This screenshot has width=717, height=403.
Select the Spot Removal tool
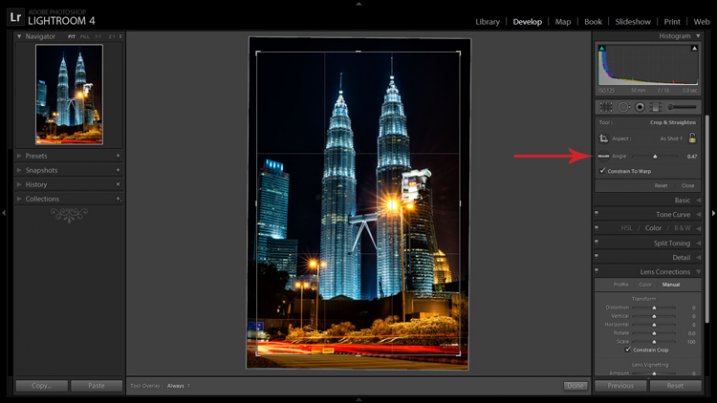point(622,106)
